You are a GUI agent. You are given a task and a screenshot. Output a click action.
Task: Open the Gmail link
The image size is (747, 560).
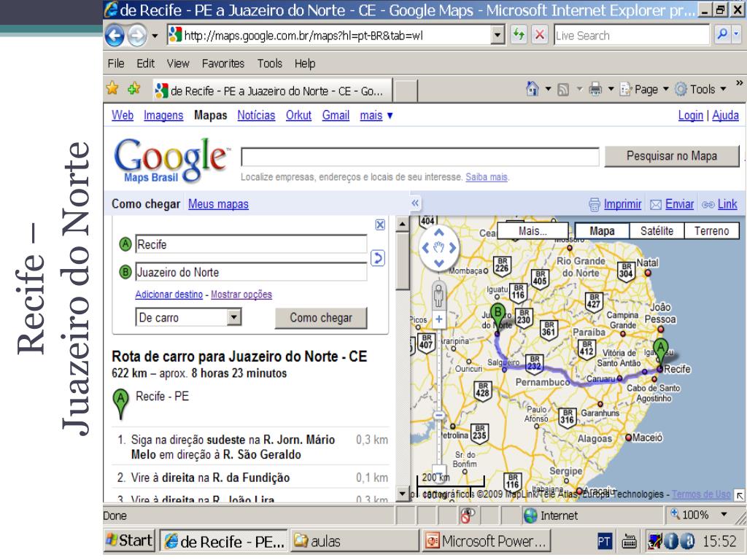336,115
